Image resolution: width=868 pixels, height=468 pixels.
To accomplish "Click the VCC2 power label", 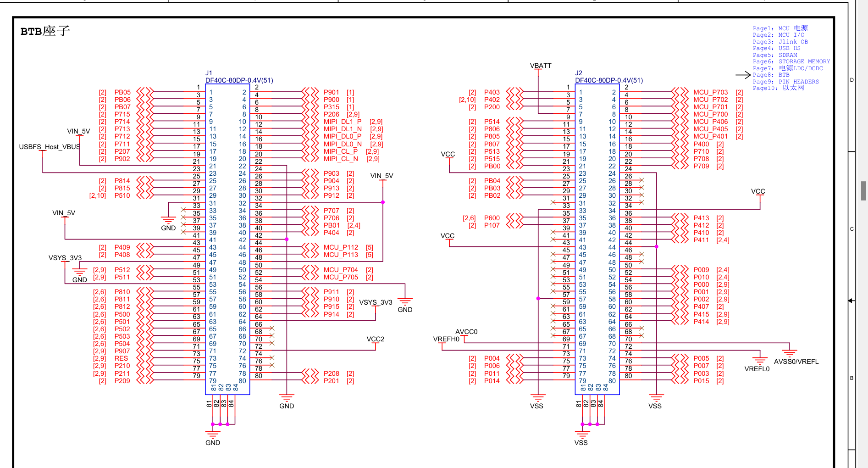I will click(x=376, y=339).
